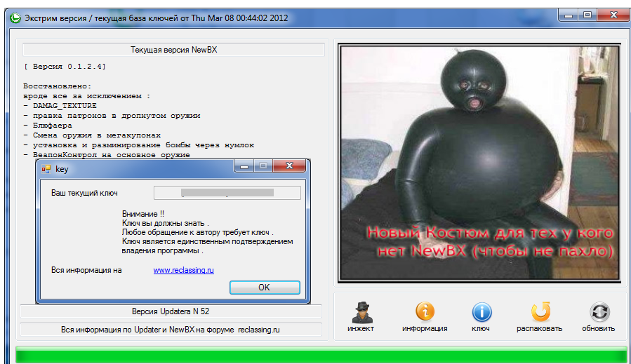Viewport: 631px width, 364px height.
Task: Click the disabled maximize button of key dialog
Action: [x=263, y=166]
